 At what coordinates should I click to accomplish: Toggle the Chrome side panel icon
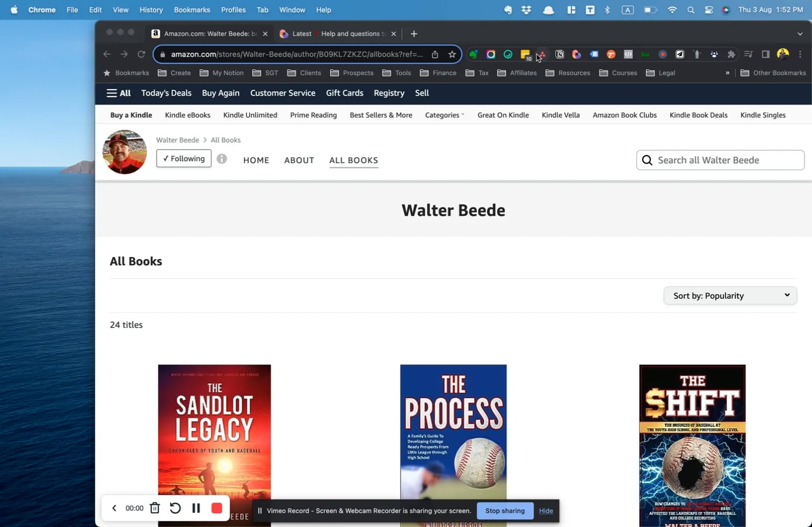[765, 54]
